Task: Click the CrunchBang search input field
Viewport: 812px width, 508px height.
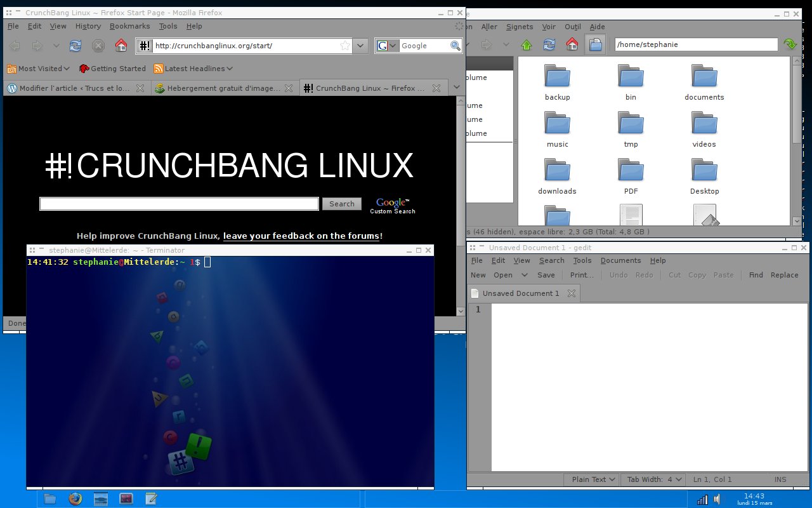Action: (x=178, y=203)
